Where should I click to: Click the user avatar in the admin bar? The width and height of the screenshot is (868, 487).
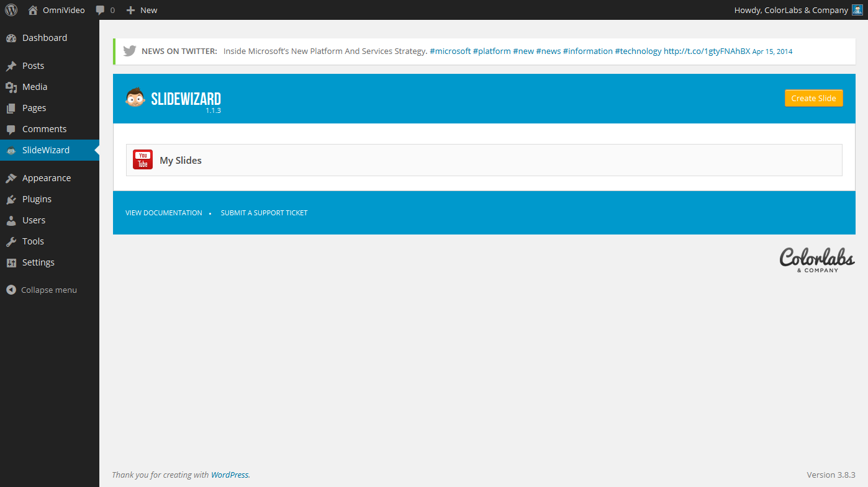[x=857, y=10]
